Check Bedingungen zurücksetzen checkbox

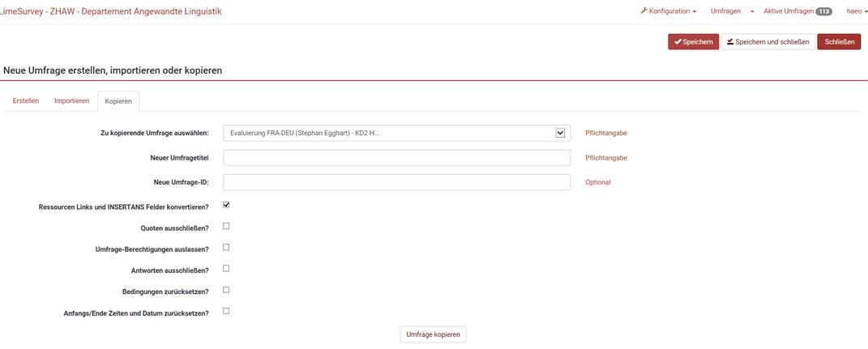tap(226, 290)
